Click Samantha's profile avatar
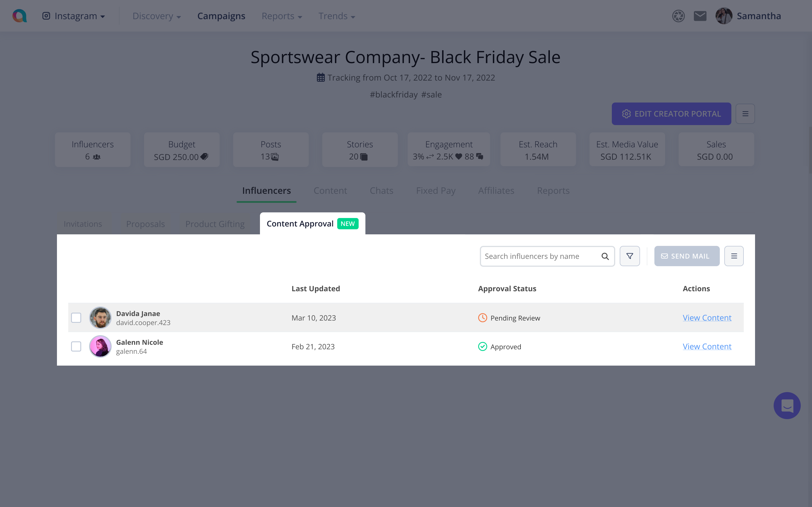 (724, 16)
